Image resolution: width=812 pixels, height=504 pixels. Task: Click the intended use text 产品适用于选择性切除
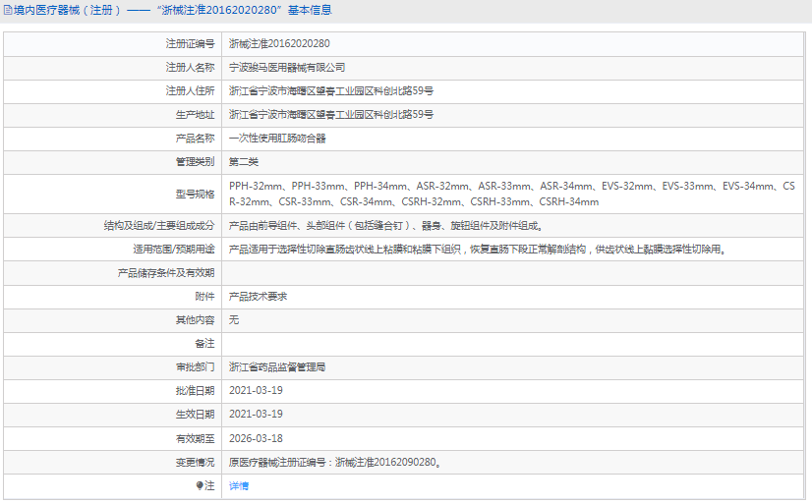(x=478, y=250)
